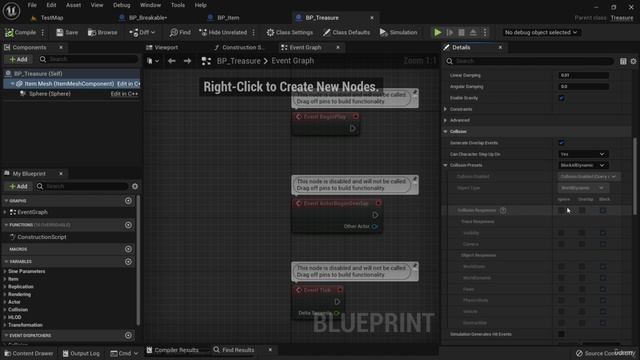This screenshot has height=360, width=640.
Task: Check Collision Responses Overlap box
Action: (582, 210)
